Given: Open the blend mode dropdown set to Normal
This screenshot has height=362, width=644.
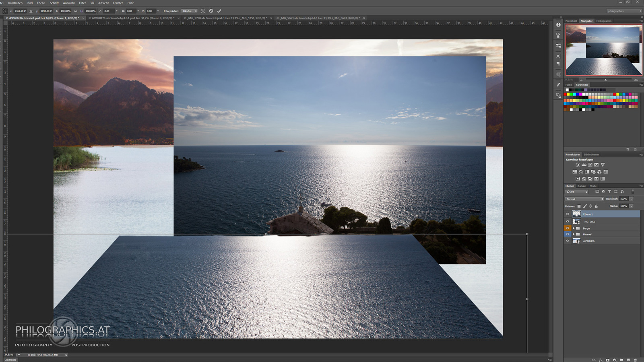Looking at the screenshot, I should (584, 199).
